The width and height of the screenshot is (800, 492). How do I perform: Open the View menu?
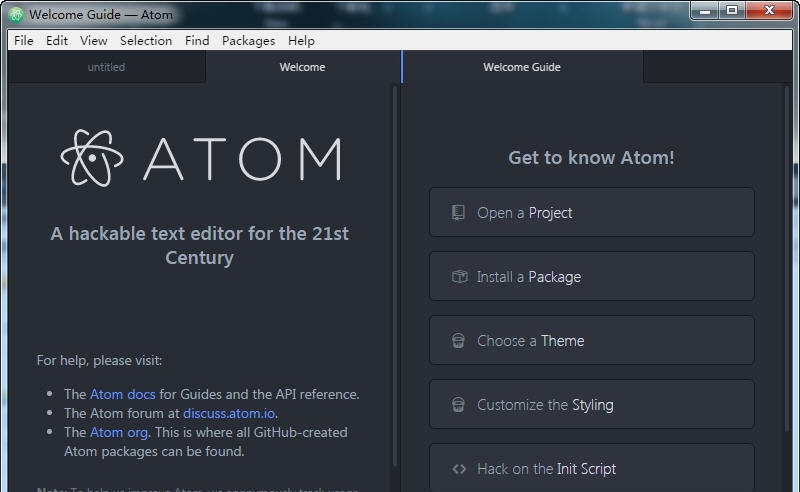(93, 40)
